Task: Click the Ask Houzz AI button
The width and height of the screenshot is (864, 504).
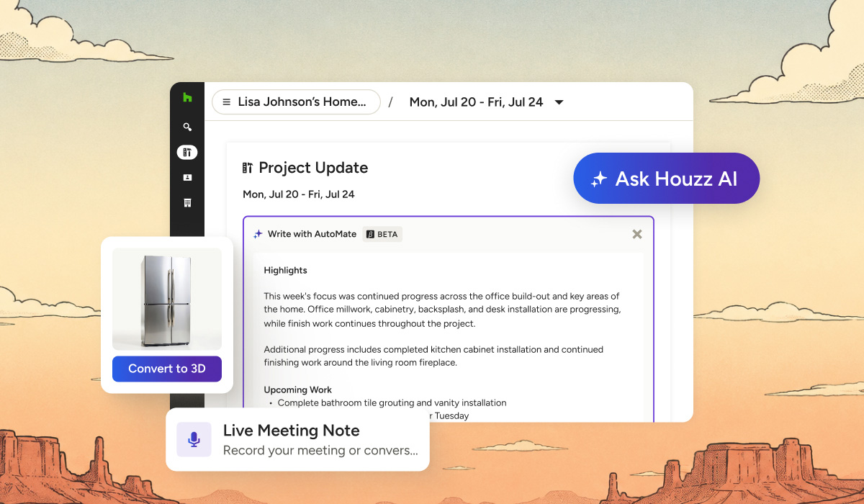Action: point(667,179)
